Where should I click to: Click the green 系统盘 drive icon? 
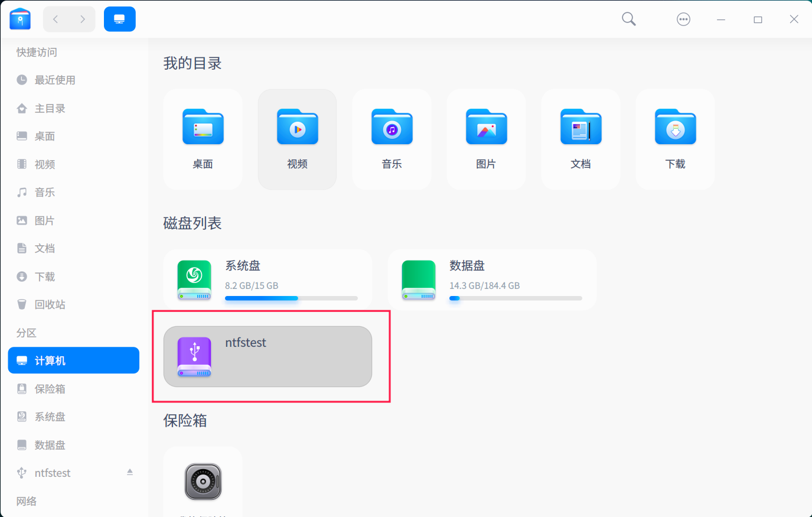click(194, 280)
